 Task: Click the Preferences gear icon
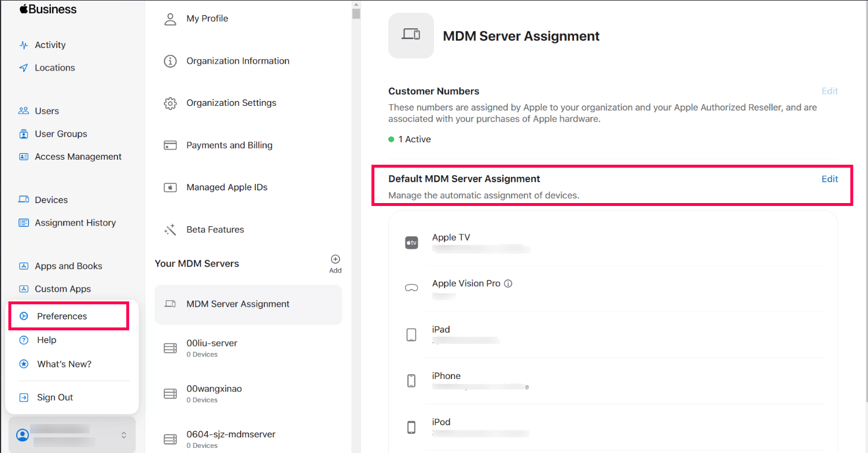coord(24,316)
